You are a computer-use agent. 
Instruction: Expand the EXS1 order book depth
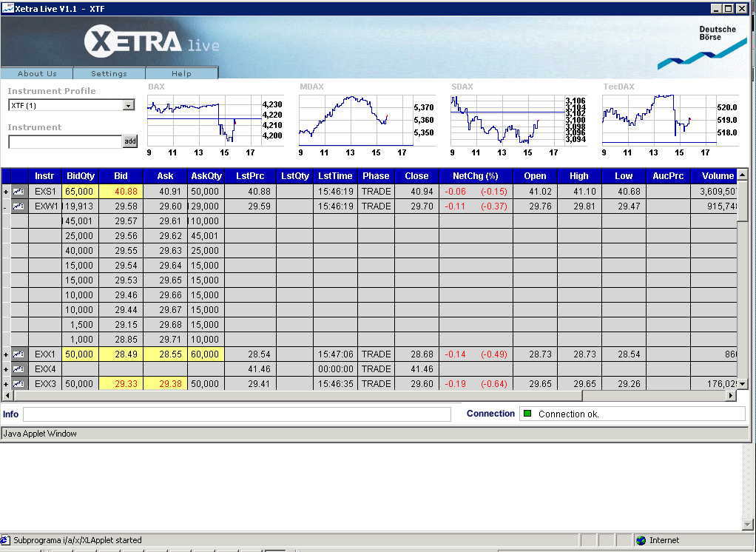click(6, 192)
